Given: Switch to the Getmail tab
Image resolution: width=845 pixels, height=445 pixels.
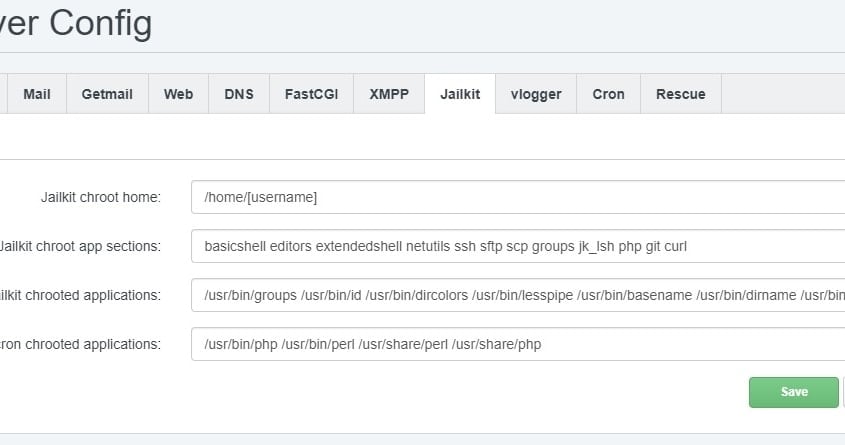Looking at the screenshot, I should (106, 94).
